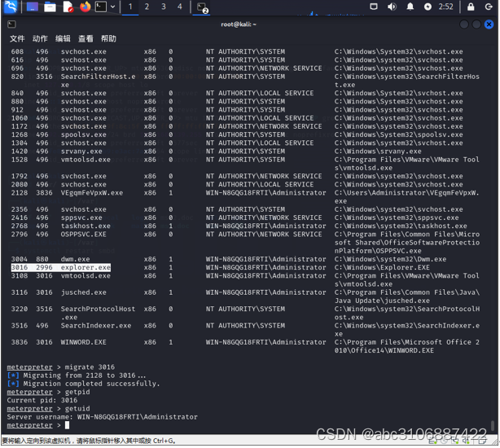The height and width of the screenshot is (448, 500).
Task: Minimize the root@kali terminal window
Action: point(464,24)
